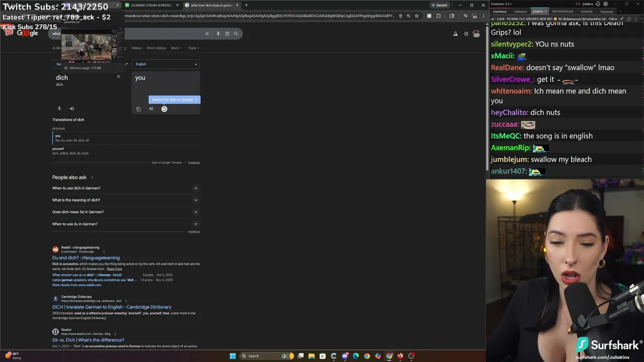
Task: Click Feedback under translation box
Action: click(x=194, y=162)
